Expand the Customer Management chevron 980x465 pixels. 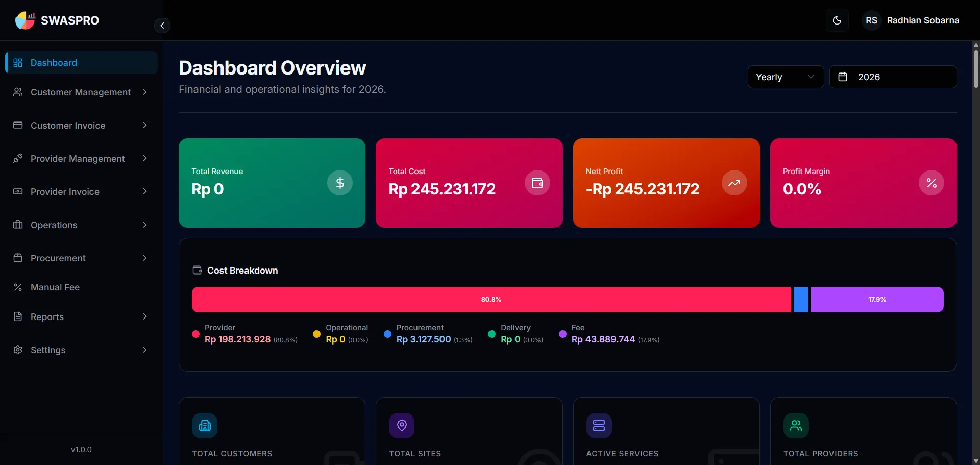coord(145,92)
